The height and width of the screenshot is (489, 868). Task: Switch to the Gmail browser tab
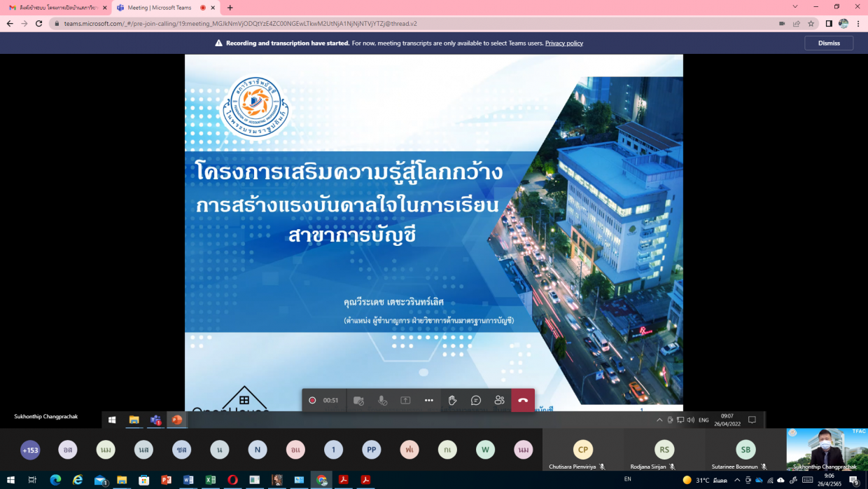pos(56,8)
